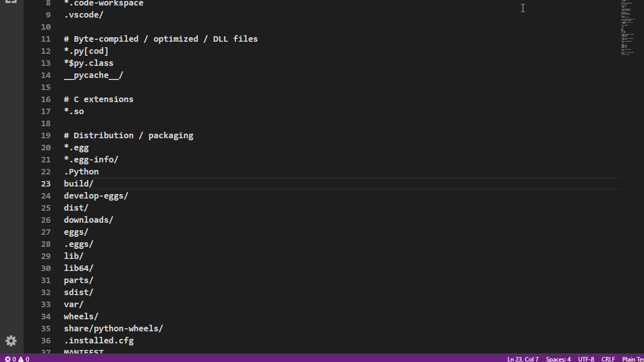Click the # Distribution / packaging comment line
This screenshot has width=644, height=362.
point(128,135)
